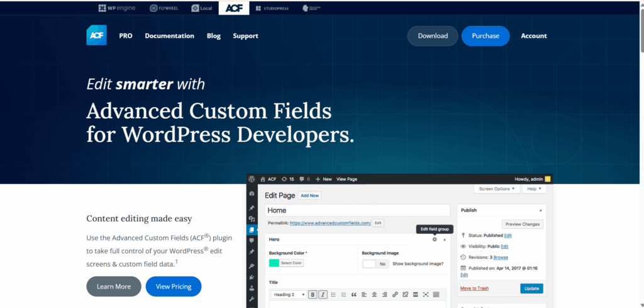The width and height of the screenshot is (644, 308).
Task: Switch to Flywheel brand tab
Action: tap(164, 8)
